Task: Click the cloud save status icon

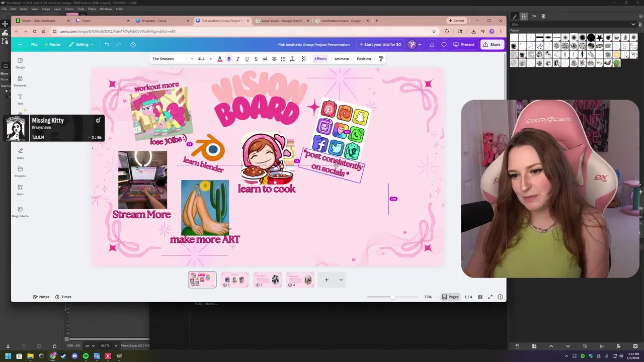Action: pos(133,44)
